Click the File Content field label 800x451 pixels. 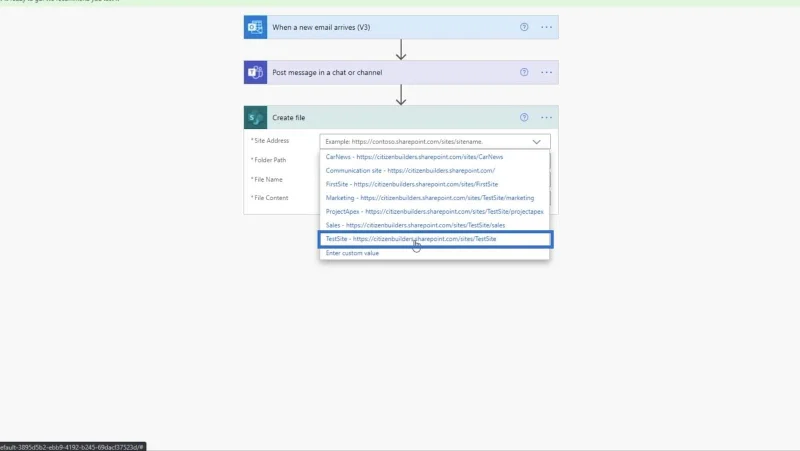click(269, 198)
